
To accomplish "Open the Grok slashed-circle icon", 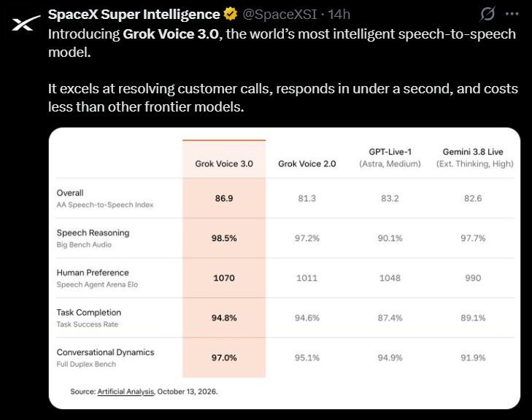I will point(487,15).
